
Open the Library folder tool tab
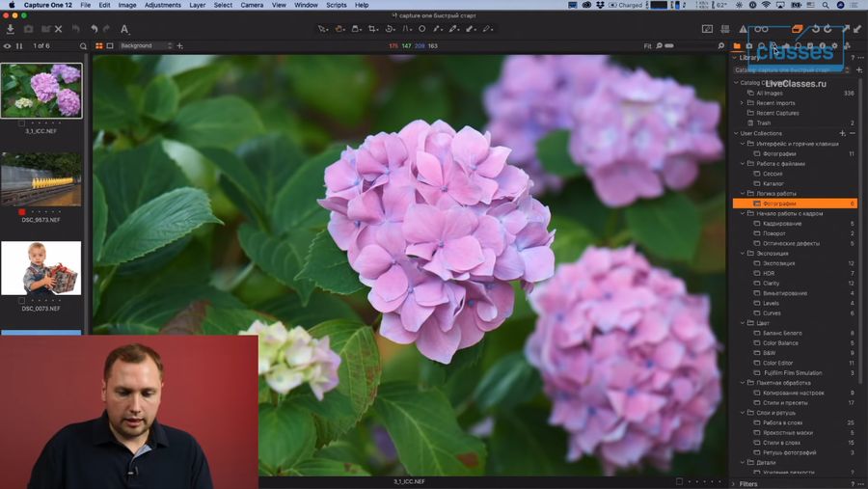click(737, 46)
